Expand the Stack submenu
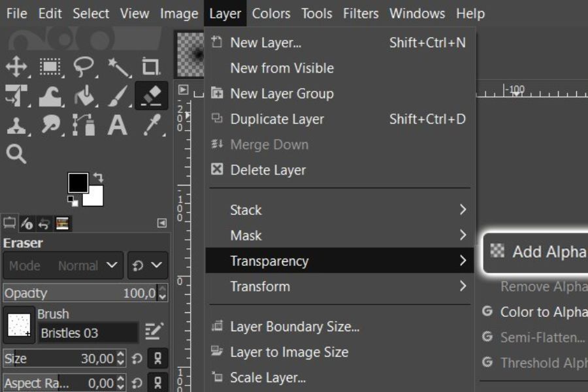This screenshot has height=392, width=588. click(x=339, y=210)
